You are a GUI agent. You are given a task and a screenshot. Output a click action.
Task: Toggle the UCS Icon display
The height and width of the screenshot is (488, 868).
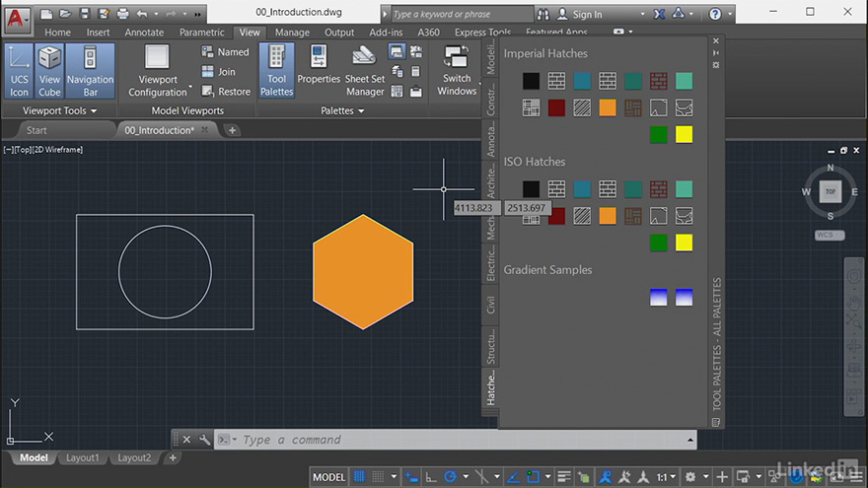[x=19, y=71]
